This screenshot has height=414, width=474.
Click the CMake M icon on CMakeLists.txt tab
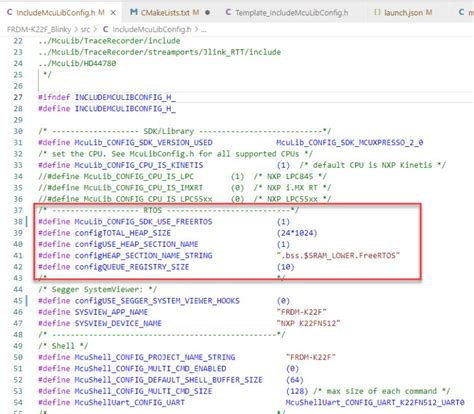134,13
